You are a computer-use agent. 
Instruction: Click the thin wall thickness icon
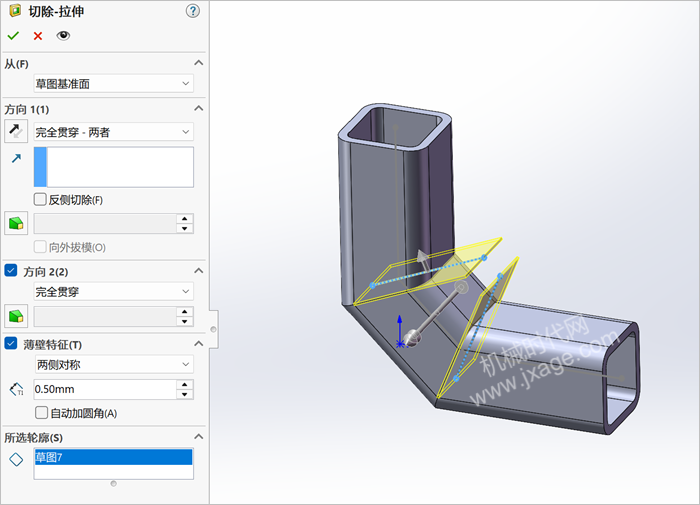click(17, 389)
